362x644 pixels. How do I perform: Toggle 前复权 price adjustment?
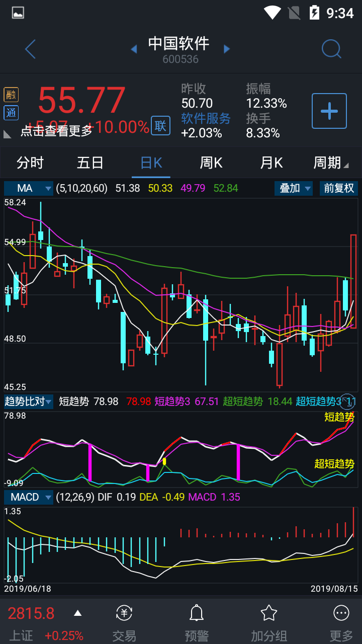[339, 188]
